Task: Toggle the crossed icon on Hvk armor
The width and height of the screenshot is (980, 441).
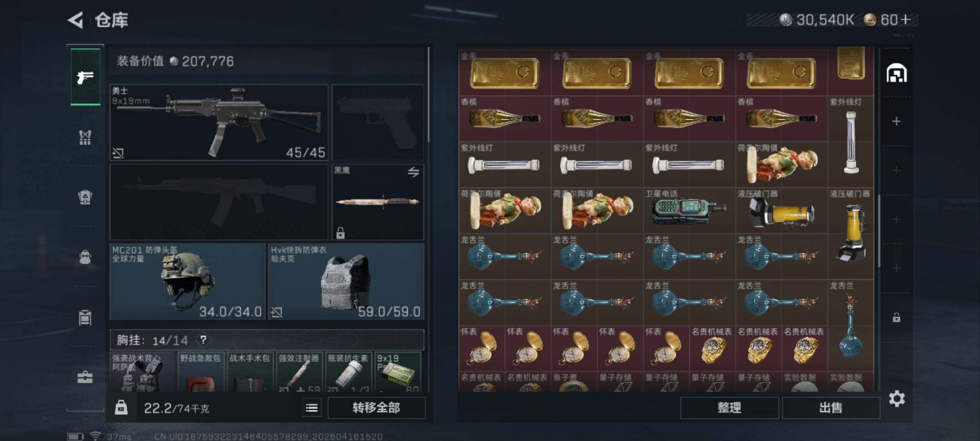Action: (276, 312)
